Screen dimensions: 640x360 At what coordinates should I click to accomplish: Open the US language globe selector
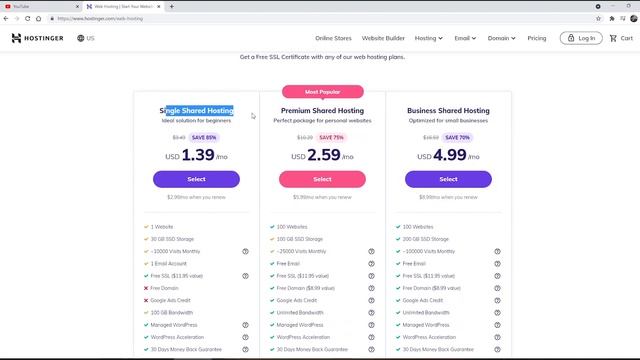click(x=85, y=38)
